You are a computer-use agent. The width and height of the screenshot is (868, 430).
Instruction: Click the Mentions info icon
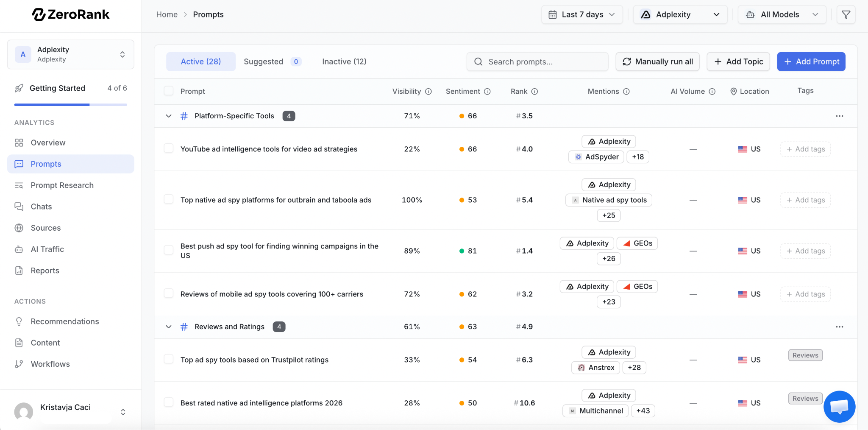tap(626, 92)
